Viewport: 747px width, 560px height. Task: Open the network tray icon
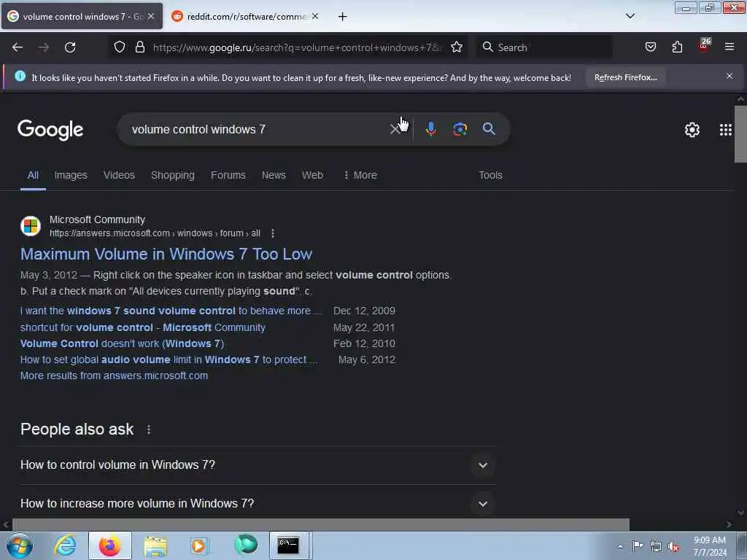tap(656, 547)
